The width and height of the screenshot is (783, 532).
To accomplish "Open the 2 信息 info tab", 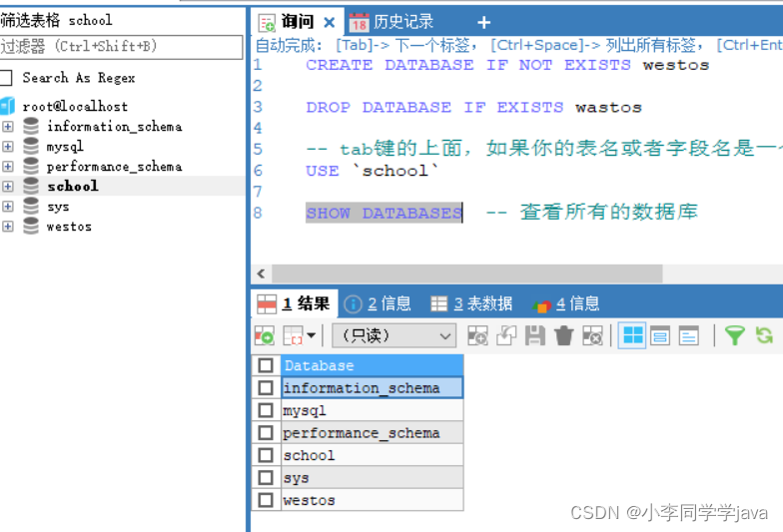I will [378, 303].
